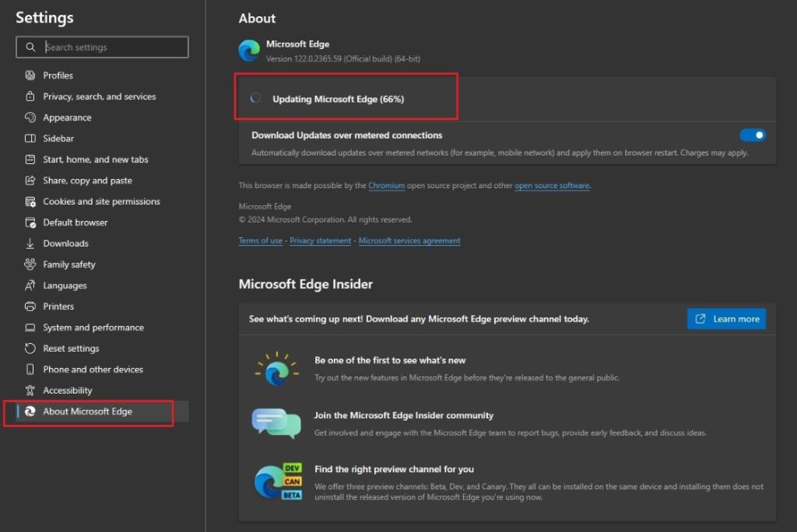
Task: Click the Microsoft Edge logo beside the version number
Action: coord(249,51)
